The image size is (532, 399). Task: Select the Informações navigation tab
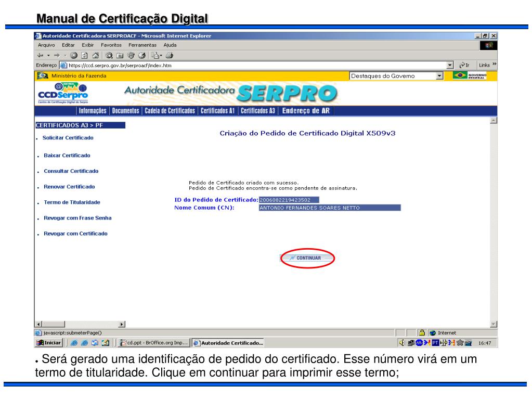coord(93,111)
